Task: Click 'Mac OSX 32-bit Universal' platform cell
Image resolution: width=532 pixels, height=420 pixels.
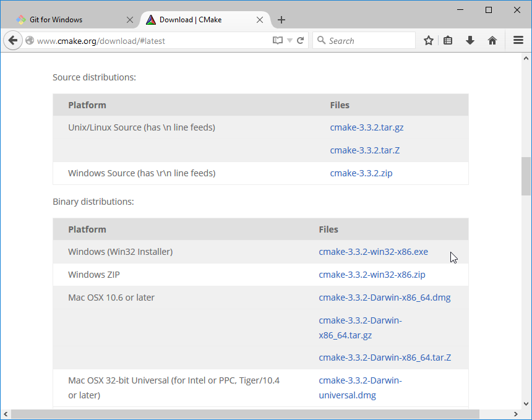Action: [x=174, y=388]
